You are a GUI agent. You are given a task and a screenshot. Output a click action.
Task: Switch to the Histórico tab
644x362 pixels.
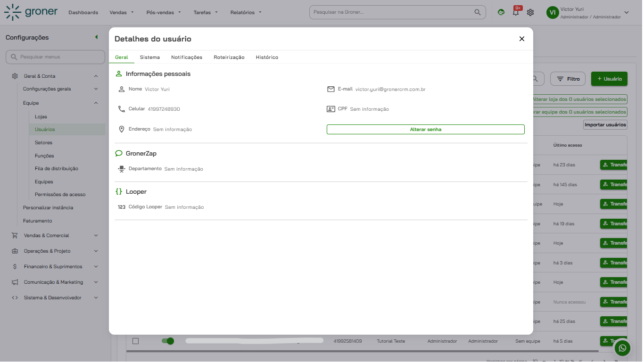267,57
